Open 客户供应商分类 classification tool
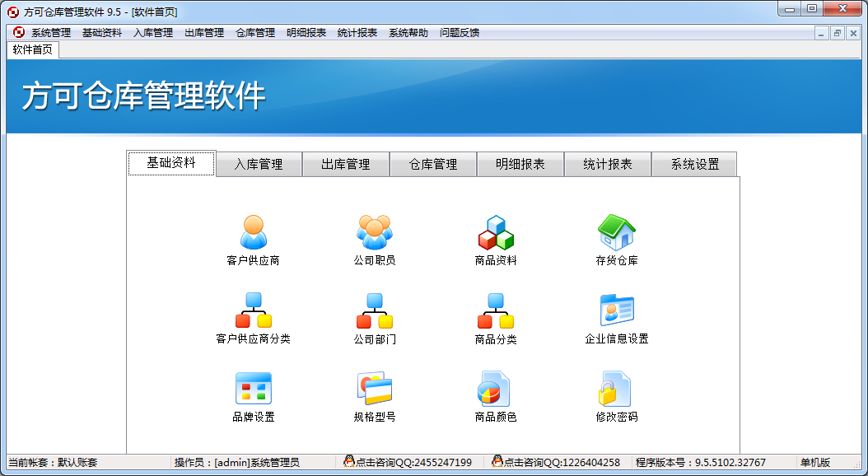The image size is (868, 476). click(x=252, y=315)
